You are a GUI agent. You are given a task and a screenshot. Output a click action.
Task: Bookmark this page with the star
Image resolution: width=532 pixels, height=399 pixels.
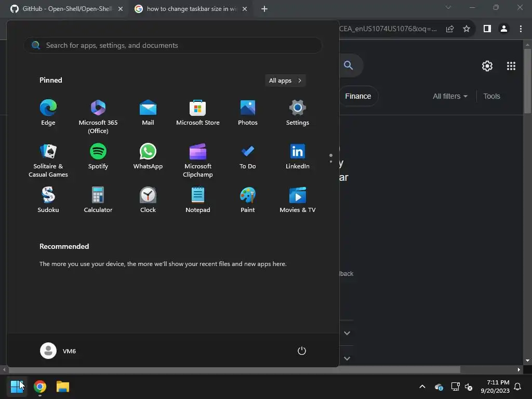(x=467, y=29)
